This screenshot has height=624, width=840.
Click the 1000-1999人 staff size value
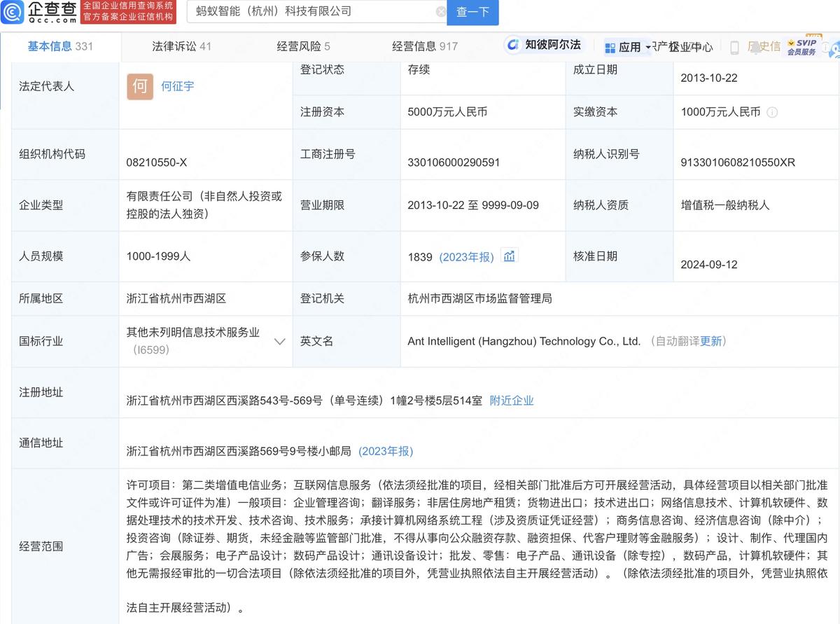(x=159, y=256)
